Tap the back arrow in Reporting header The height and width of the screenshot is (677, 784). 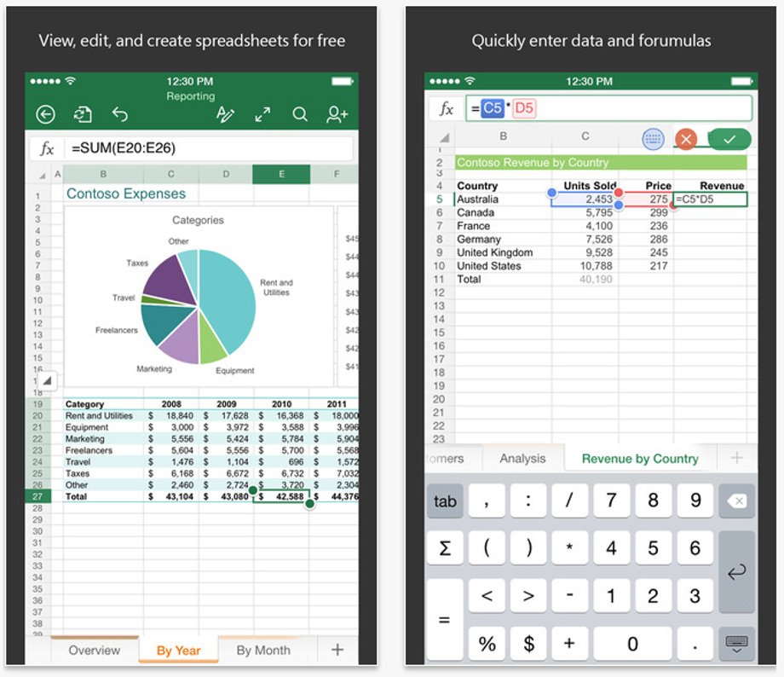click(45, 114)
